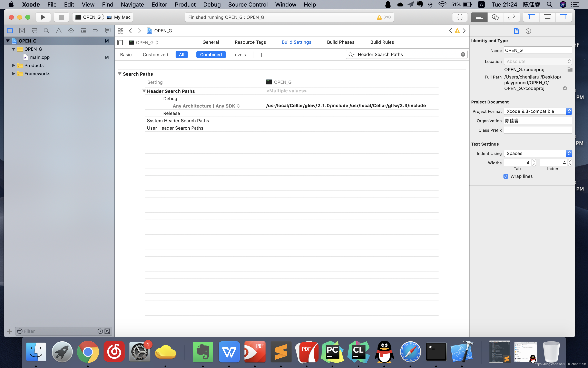Switch to Levels view mode
The width and height of the screenshot is (588, 368).
pos(239,55)
